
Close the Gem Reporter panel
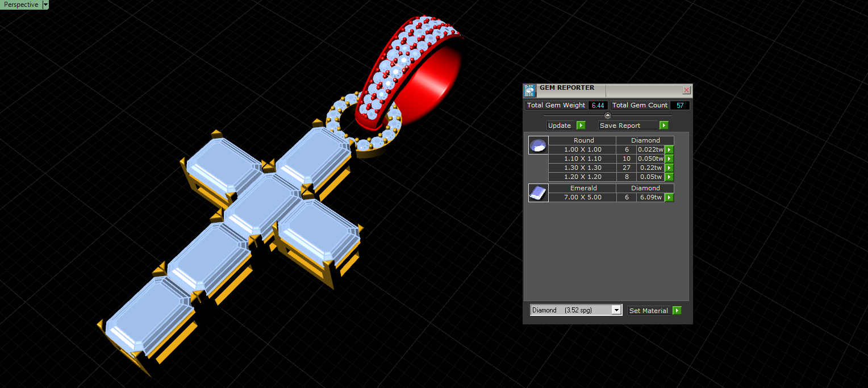[686, 90]
